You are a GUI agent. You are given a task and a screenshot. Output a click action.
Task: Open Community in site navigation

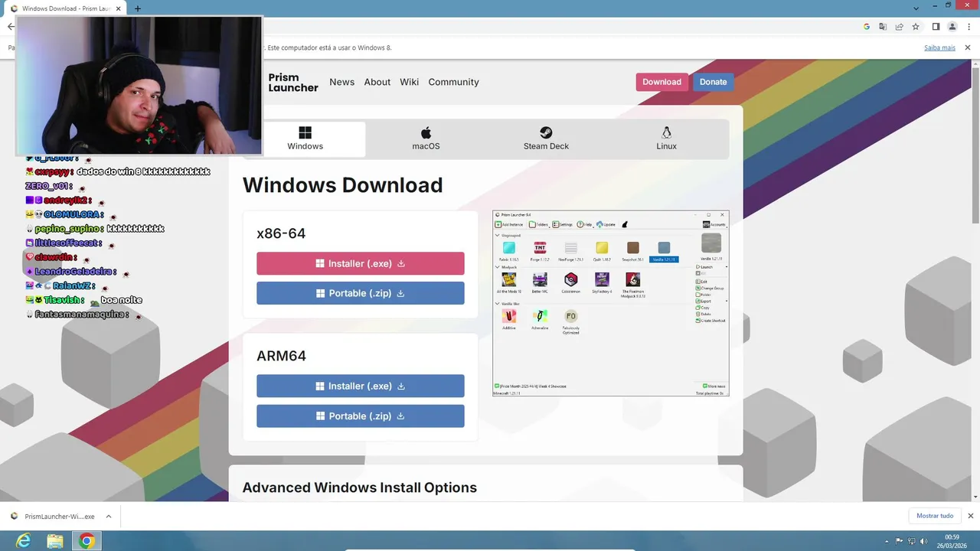coord(453,82)
